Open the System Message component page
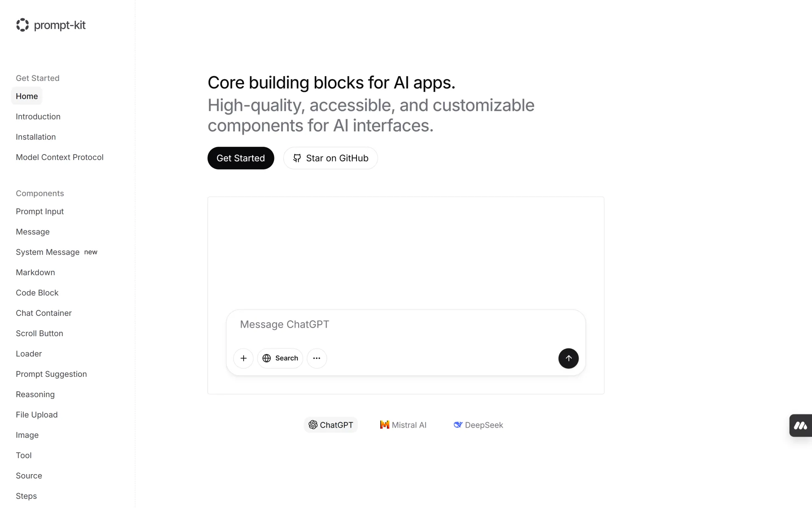This screenshot has height=508, width=812. pos(48,252)
